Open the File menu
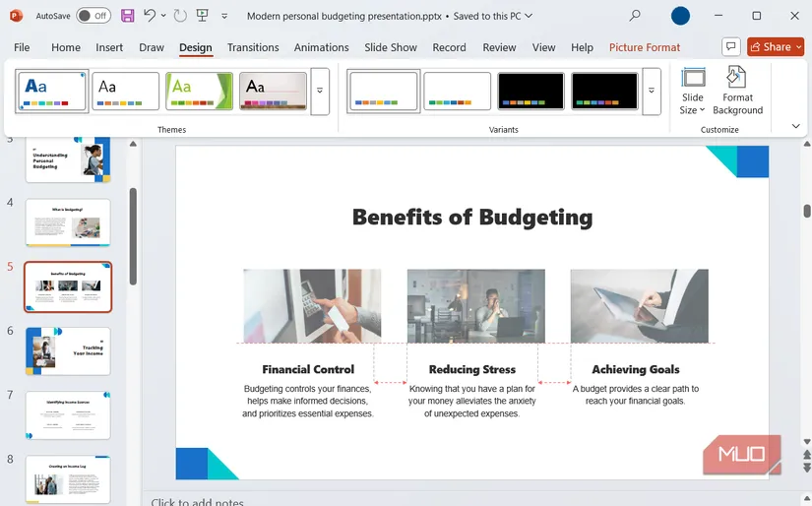Image resolution: width=812 pixels, height=506 pixels. [22, 47]
